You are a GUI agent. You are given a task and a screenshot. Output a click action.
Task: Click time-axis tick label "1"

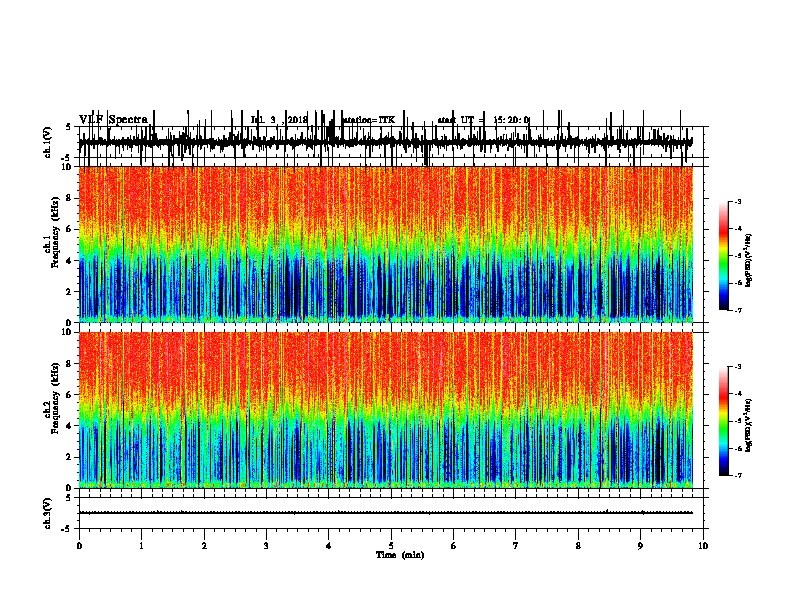[x=141, y=546]
